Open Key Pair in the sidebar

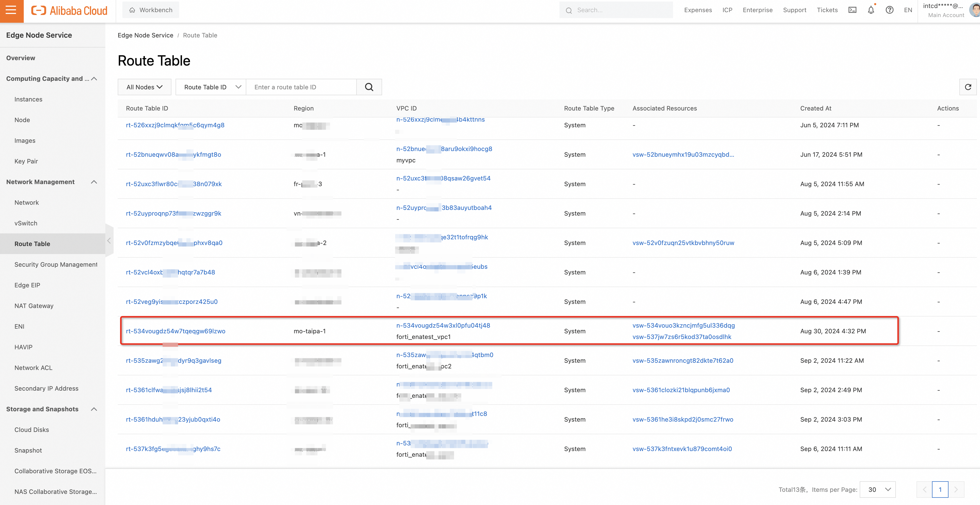26,161
